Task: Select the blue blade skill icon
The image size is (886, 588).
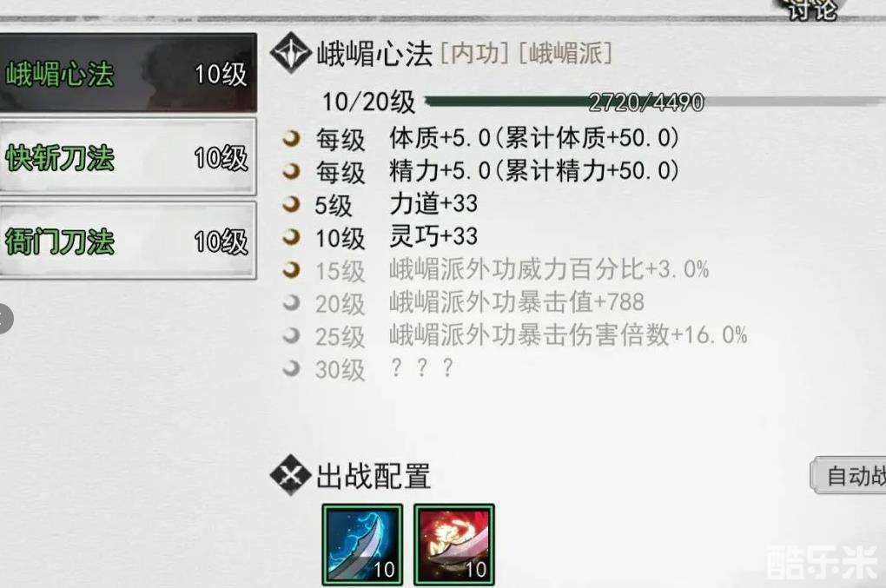Action: (362, 545)
